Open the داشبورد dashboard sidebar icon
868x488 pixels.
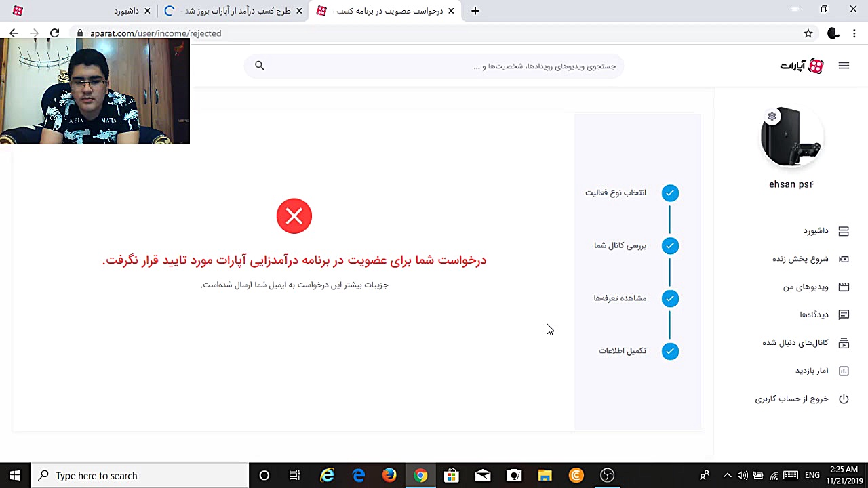pyautogui.click(x=844, y=231)
